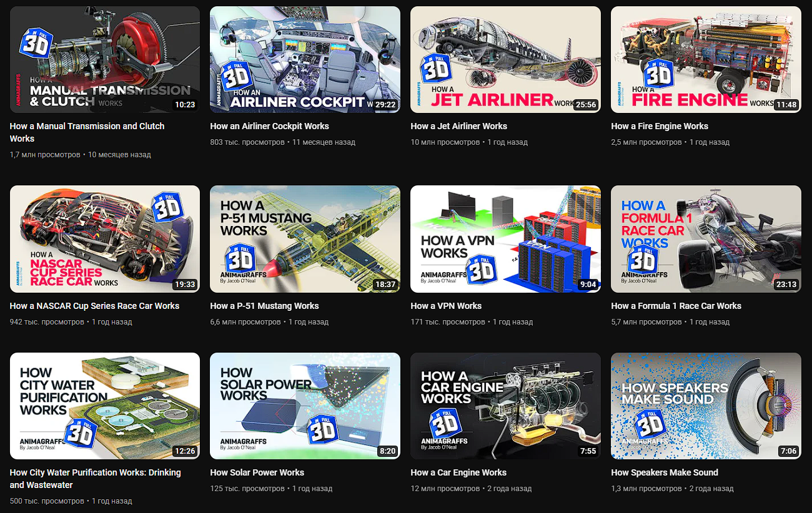Click the "How Speakers Make Sound" title link
The image size is (812, 513).
(665, 472)
